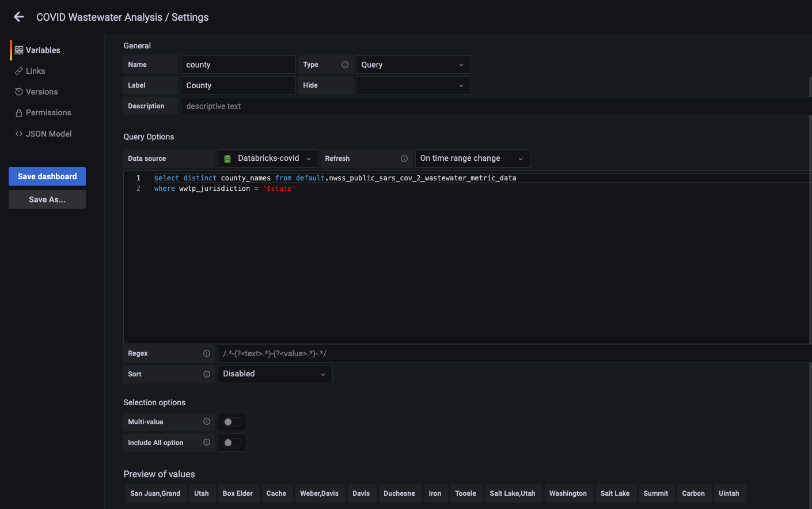
Task: Change Sort from Disabled
Action: pyautogui.click(x=275, y=374)
